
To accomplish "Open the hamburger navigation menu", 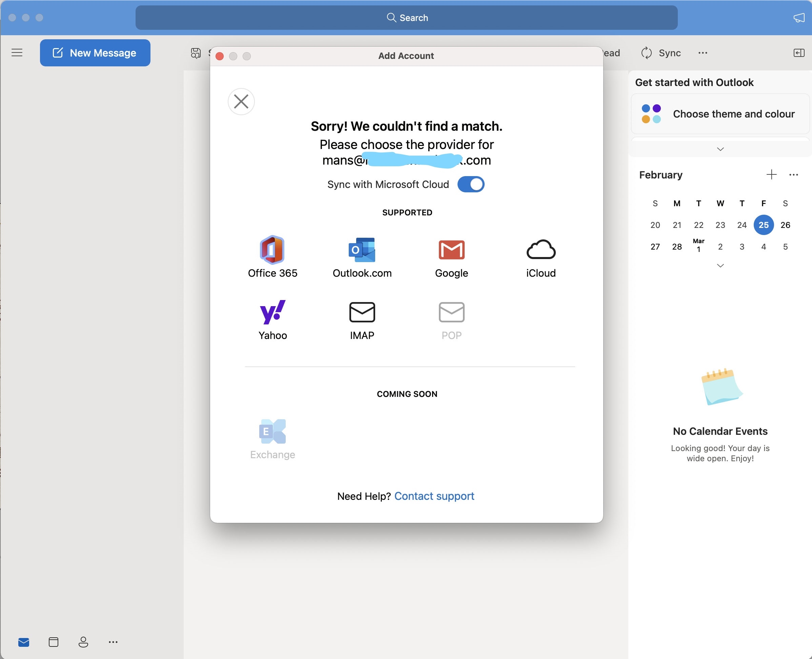I will (x=17, y=53).
